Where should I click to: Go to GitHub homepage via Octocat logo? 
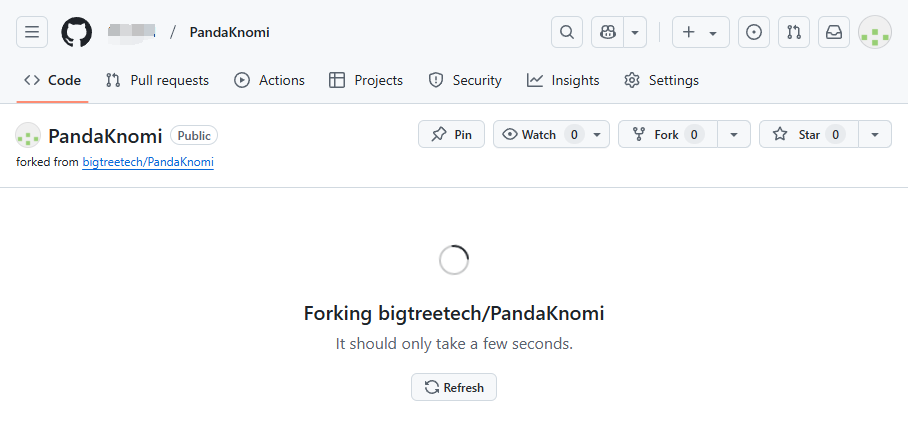pyautogui.click(x=77, y=32)
